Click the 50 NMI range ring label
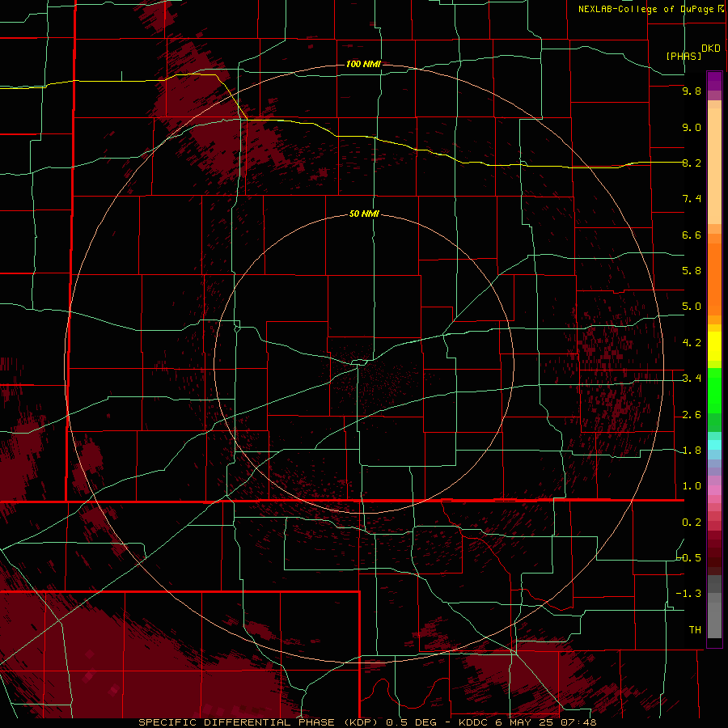 pos(364,214)
